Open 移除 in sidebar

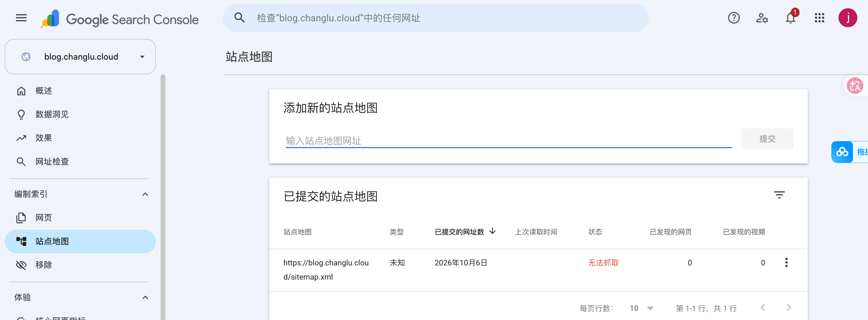point(80,265)
